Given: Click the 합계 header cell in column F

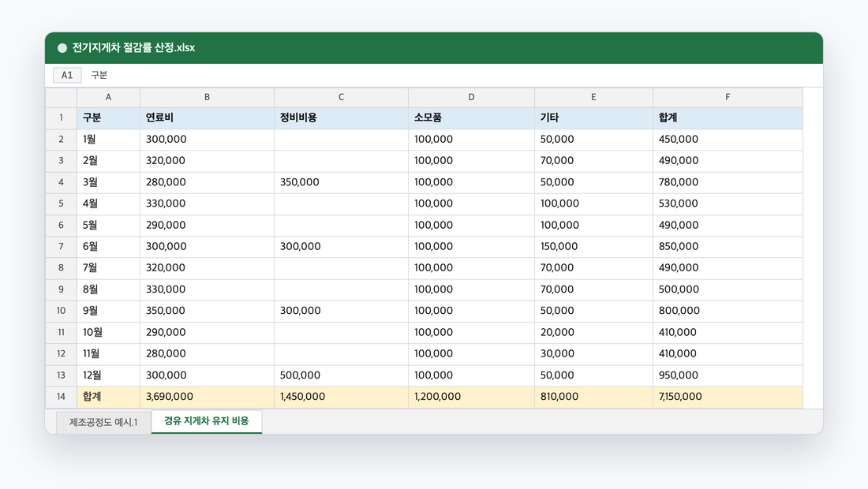Looking at the screenshot, I should point(728,118).
